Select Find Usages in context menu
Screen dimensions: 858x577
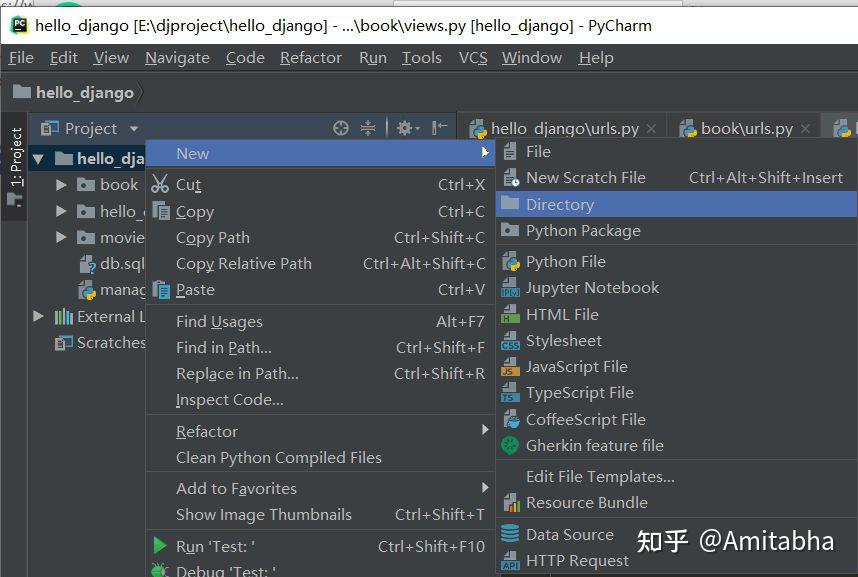[x=321, y=321]
